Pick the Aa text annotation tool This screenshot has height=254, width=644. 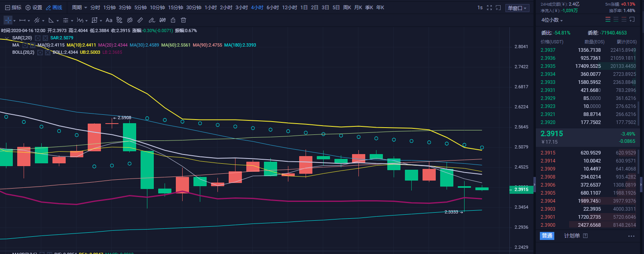click(109, 20)
